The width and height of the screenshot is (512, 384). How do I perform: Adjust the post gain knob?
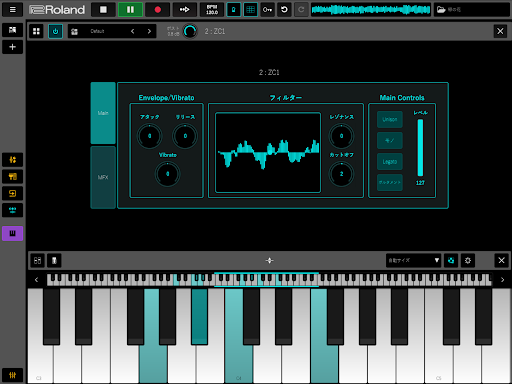(x=190, y=31)
